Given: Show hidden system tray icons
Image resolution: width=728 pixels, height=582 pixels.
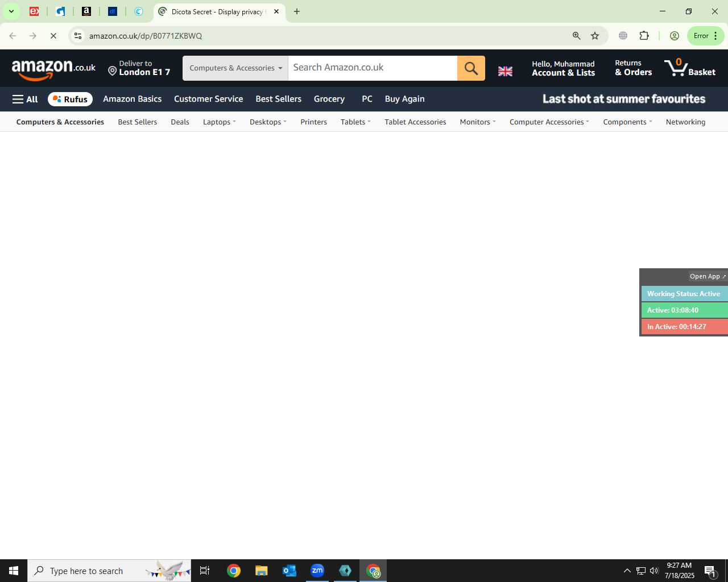Looking at the screenshot, I should 627,571.
